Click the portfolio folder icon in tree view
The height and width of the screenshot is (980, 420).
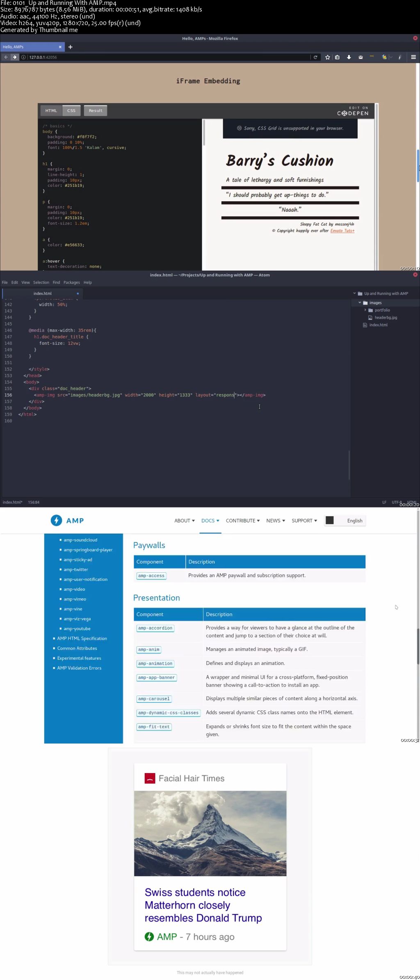pyautogui.click(x=370, y=310)
